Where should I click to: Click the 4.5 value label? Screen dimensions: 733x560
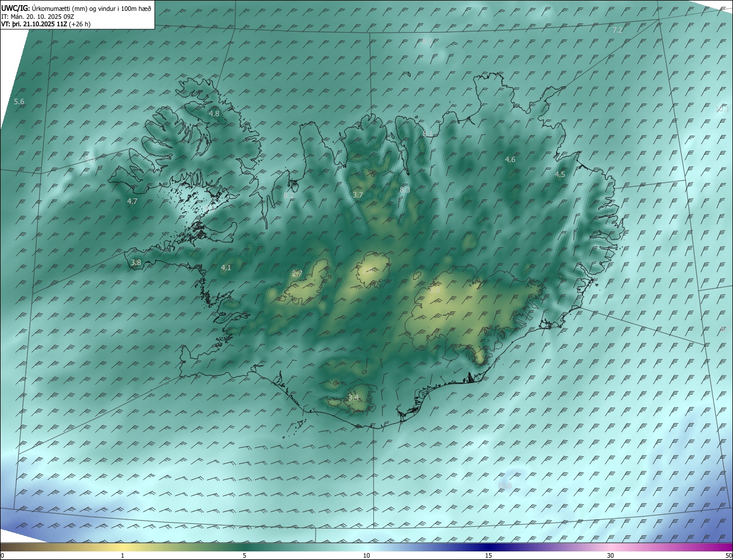560,175
